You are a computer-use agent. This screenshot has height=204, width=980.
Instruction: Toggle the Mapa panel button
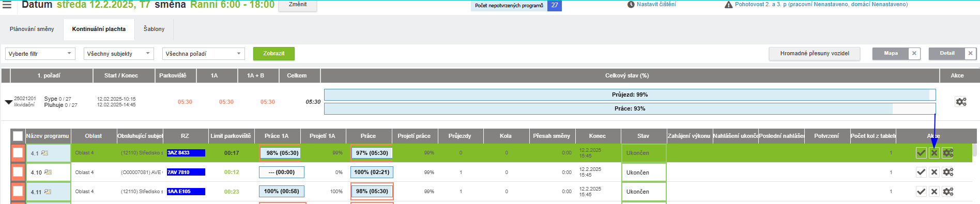[891, 53]
